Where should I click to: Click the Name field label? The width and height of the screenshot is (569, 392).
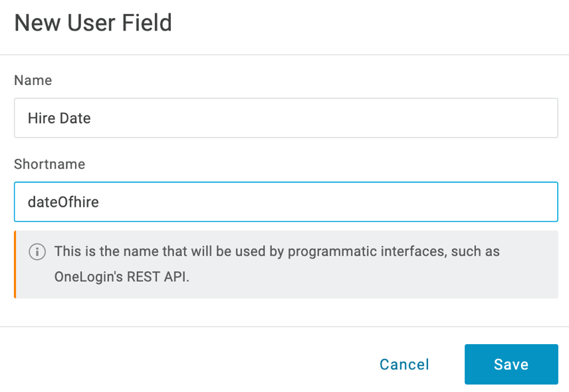click(x=33, y=80)
